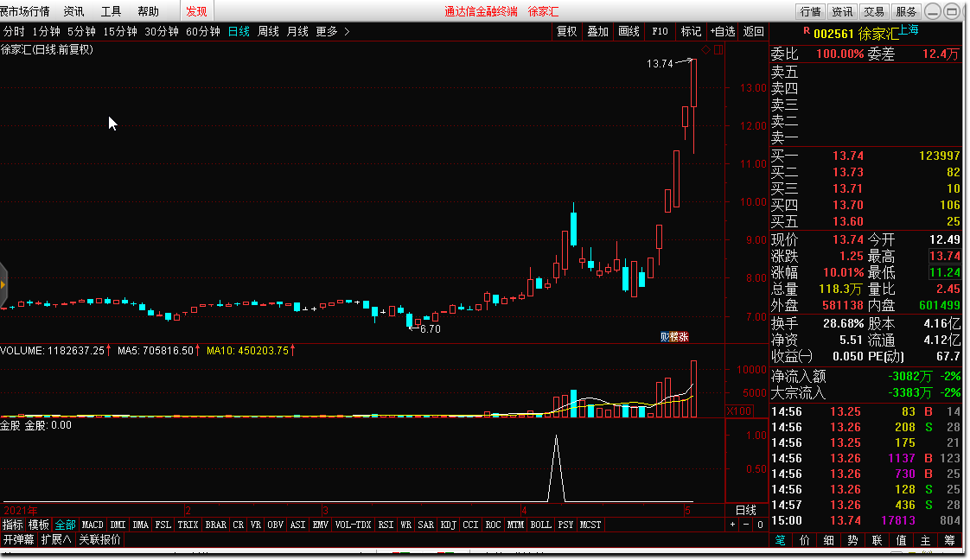Apply the RSI indicator
970x560 pixels.
[386, 525]
